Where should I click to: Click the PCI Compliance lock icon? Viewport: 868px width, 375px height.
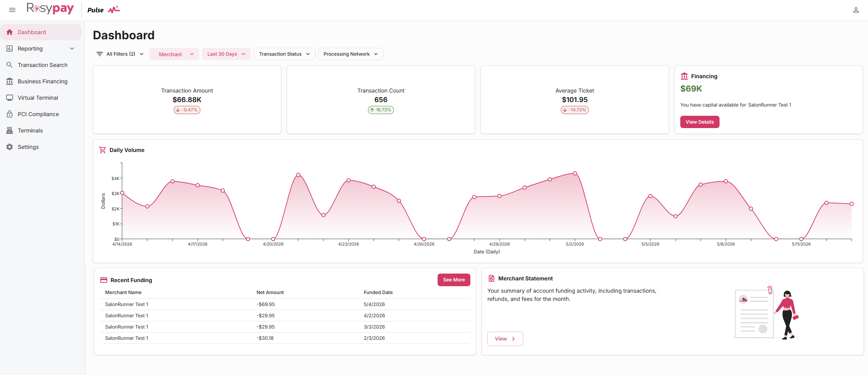click(x=10, y=114)
